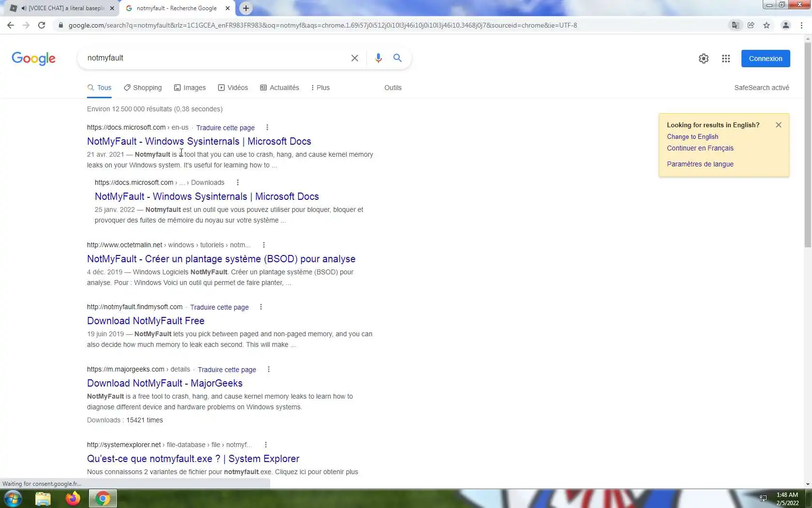
Task: Open the Windows Start menu
Action: 13,498
